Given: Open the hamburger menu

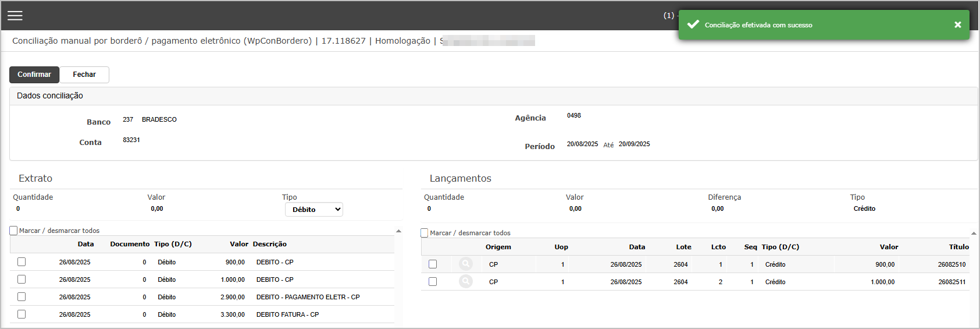Looking at the screenshot, I should (15, 16).
